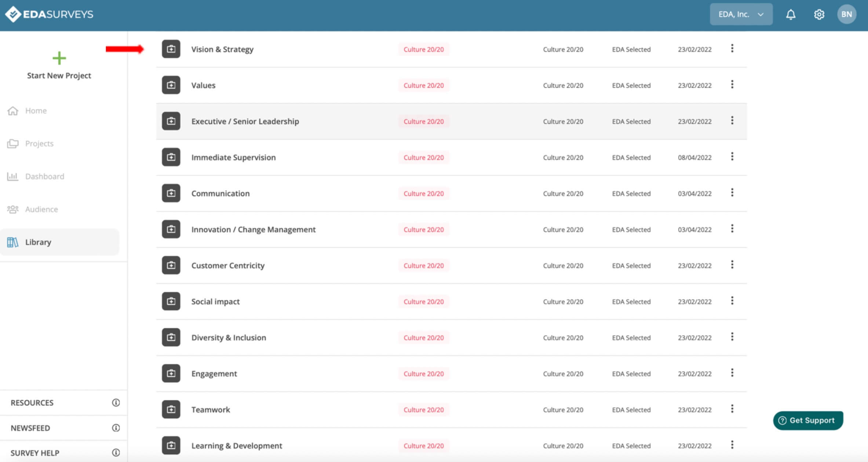Screen dimensions: 868x462
Task: Click EDA Selected in the Teamwork row
Action: 631,409
